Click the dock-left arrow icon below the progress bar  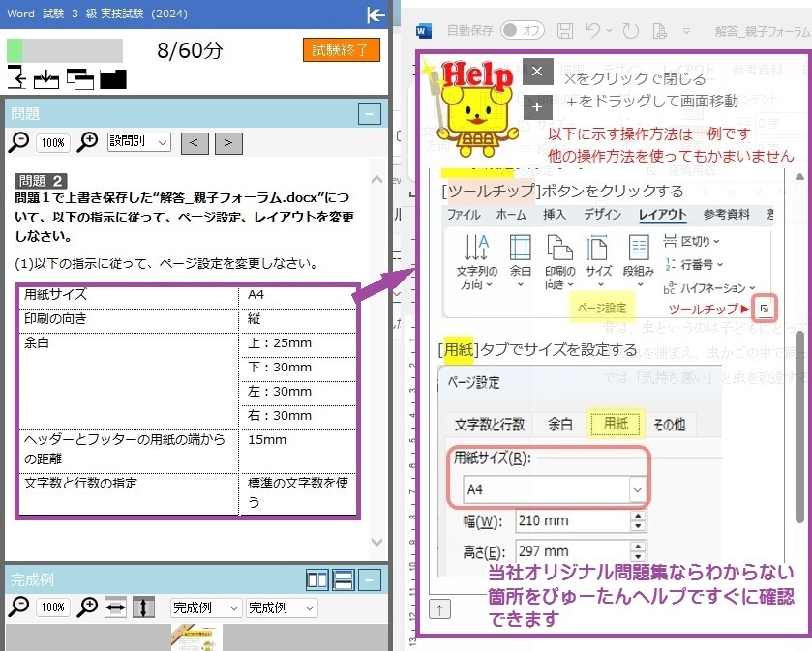pyautogui.click(x=17, y=77)
